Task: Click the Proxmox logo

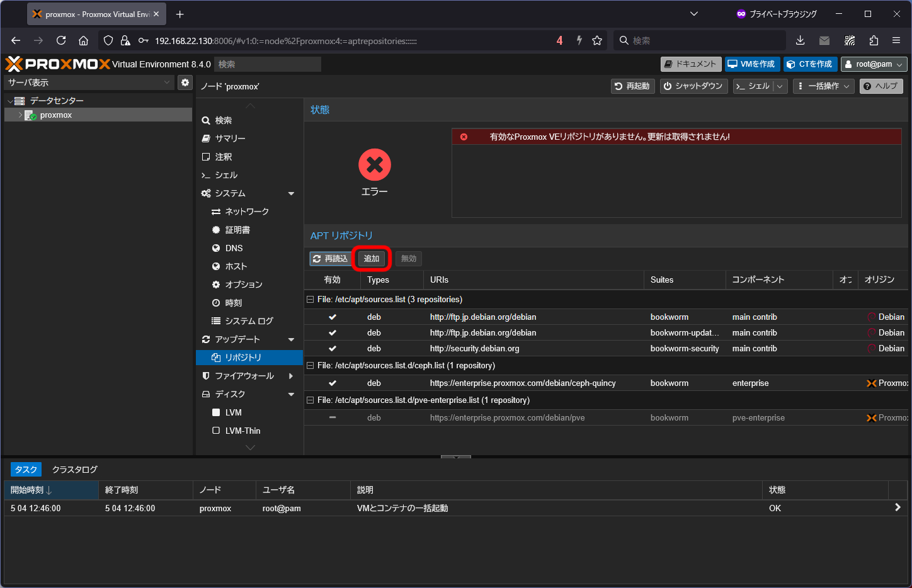Action: 57,64
